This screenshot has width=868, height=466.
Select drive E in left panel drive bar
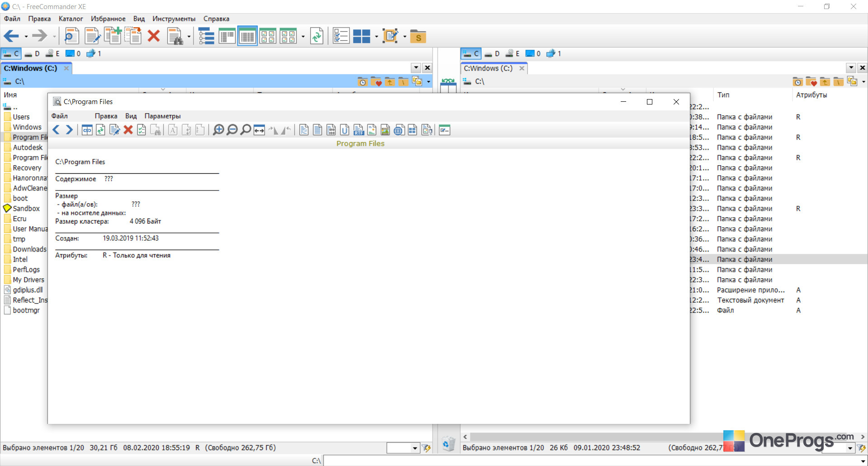coord(53,54)
